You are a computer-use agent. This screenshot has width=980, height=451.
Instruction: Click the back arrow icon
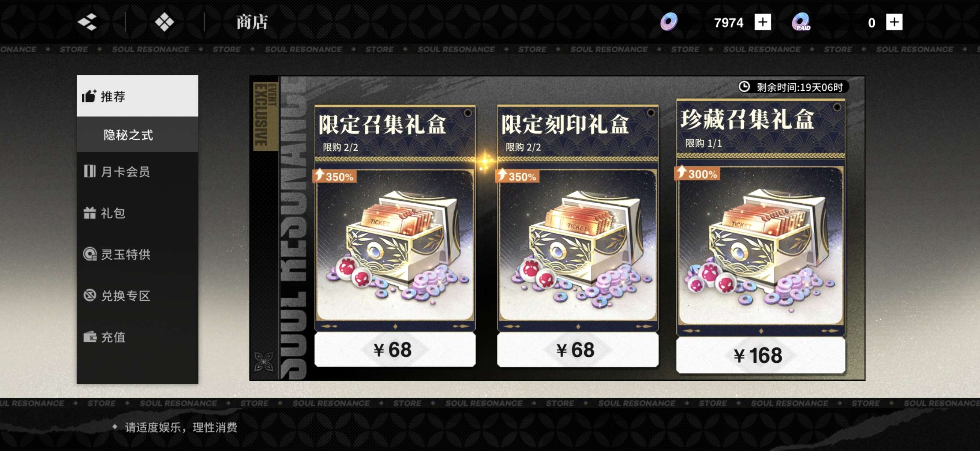coord(87,22)
